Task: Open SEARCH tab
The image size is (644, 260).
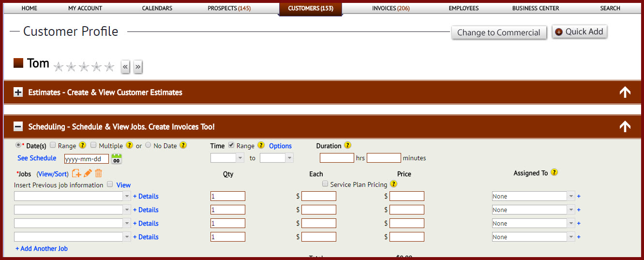Action: [x=610, y=8]
